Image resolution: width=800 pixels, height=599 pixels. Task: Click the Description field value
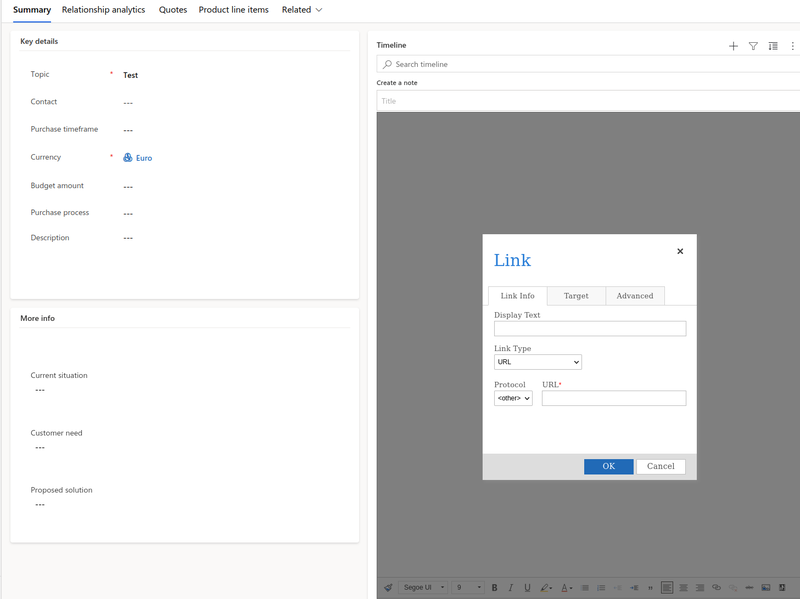128,238
